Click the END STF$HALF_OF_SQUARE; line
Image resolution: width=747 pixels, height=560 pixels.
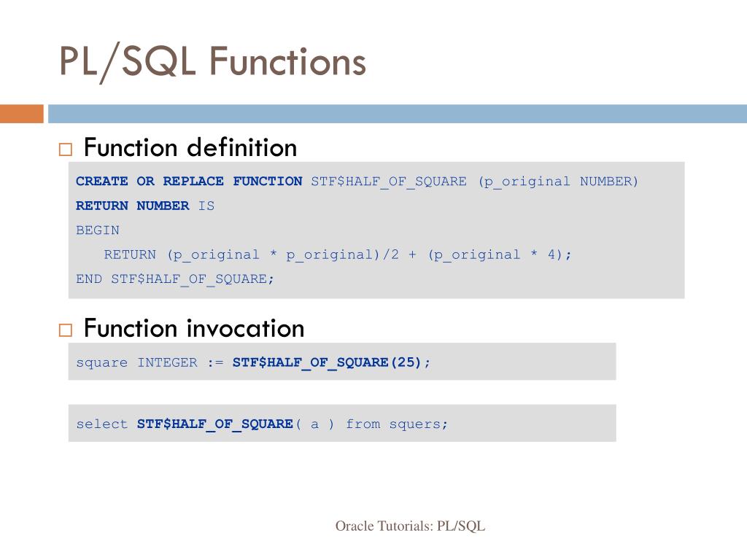point(175,279)
